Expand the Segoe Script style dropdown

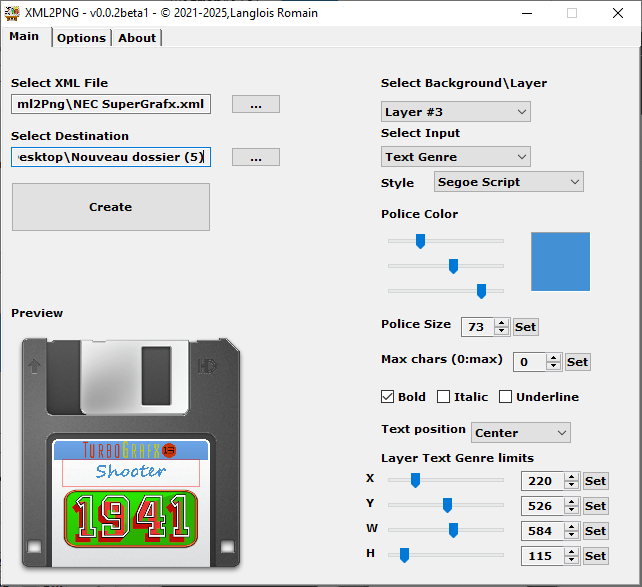[509, 182]
